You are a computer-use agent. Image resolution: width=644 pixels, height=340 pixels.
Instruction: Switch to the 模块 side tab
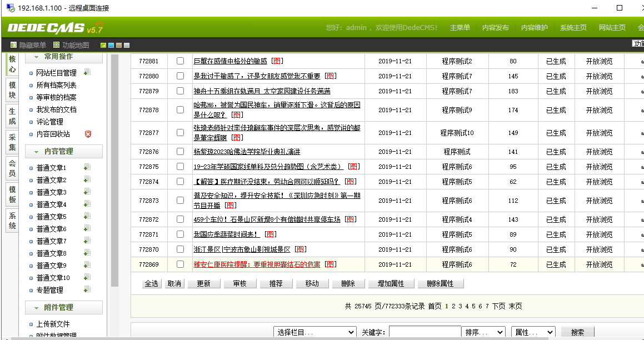click(12, 91)
